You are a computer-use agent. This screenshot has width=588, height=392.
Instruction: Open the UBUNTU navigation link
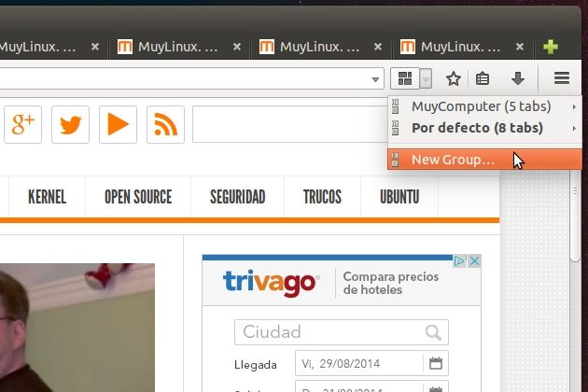pos(399,197)
